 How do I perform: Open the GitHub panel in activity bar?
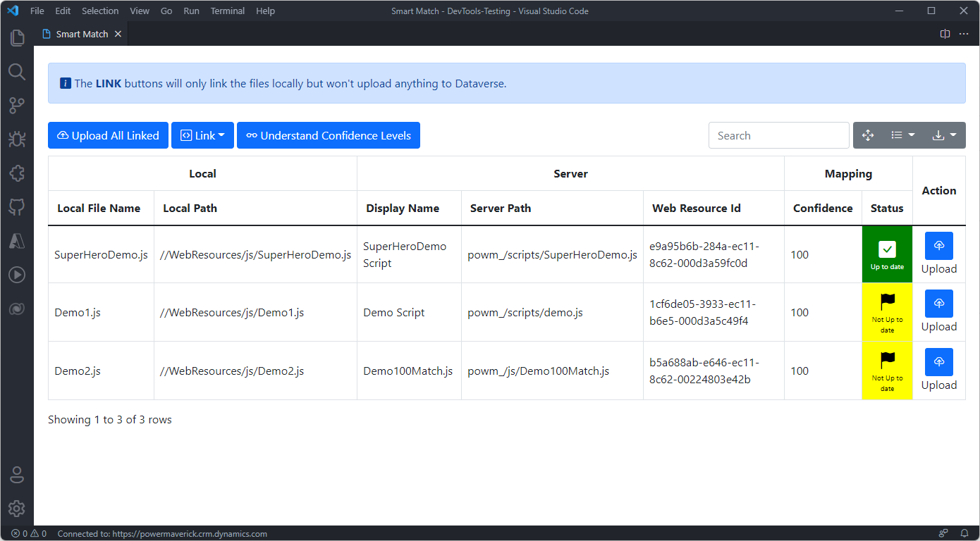(17, 207)
